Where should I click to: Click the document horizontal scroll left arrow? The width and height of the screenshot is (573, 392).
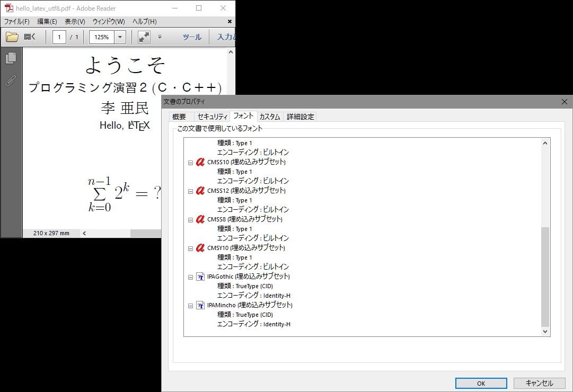(84, 233)
